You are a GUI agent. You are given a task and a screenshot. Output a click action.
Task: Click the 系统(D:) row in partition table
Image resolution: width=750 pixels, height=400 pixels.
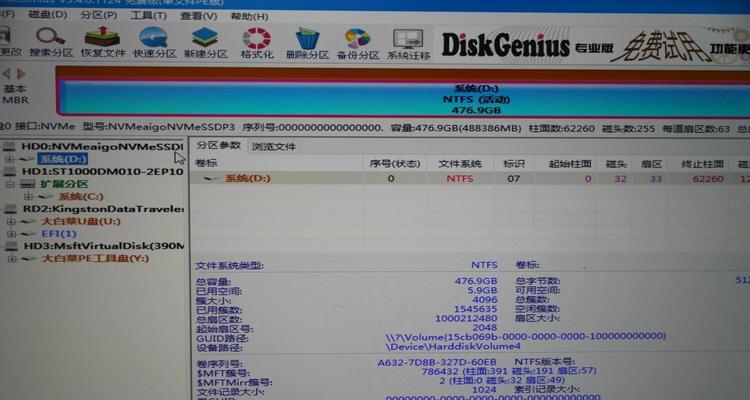[470, 178]
